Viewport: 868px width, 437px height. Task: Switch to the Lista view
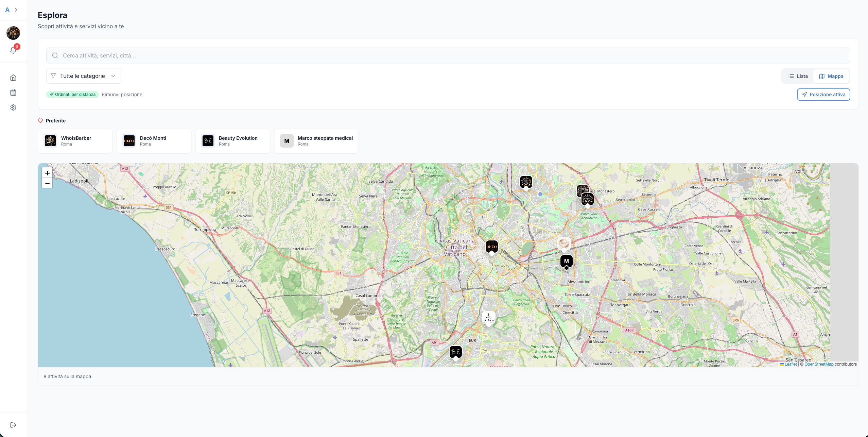coord(798,76)
